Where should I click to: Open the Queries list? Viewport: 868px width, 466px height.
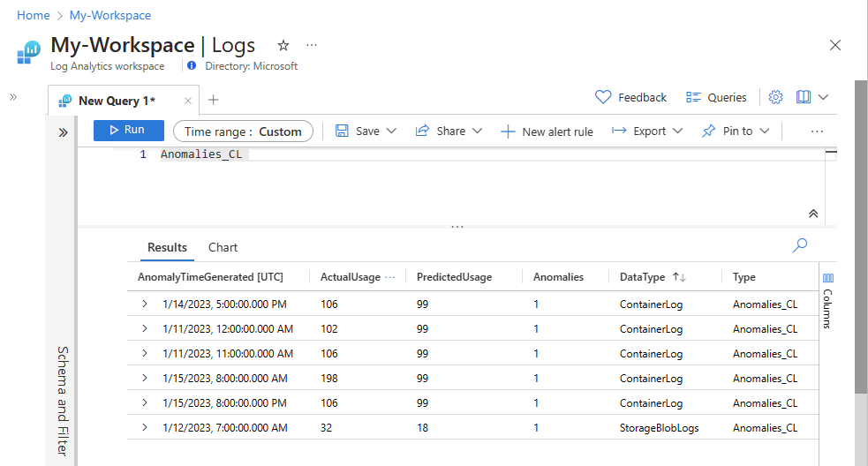[716, 97]
